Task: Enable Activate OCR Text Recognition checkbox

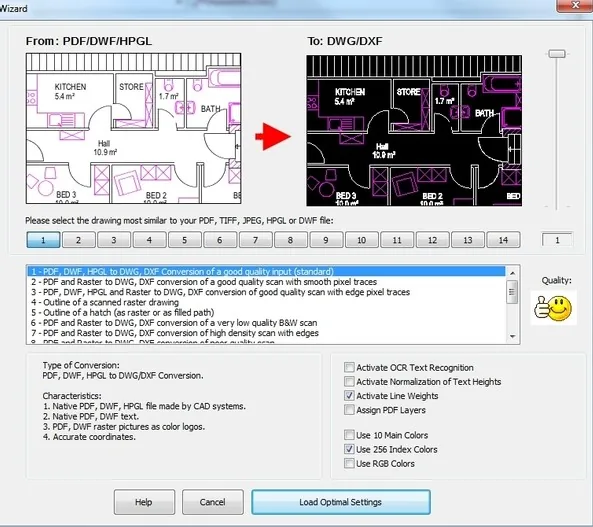Action: [349, 367]
